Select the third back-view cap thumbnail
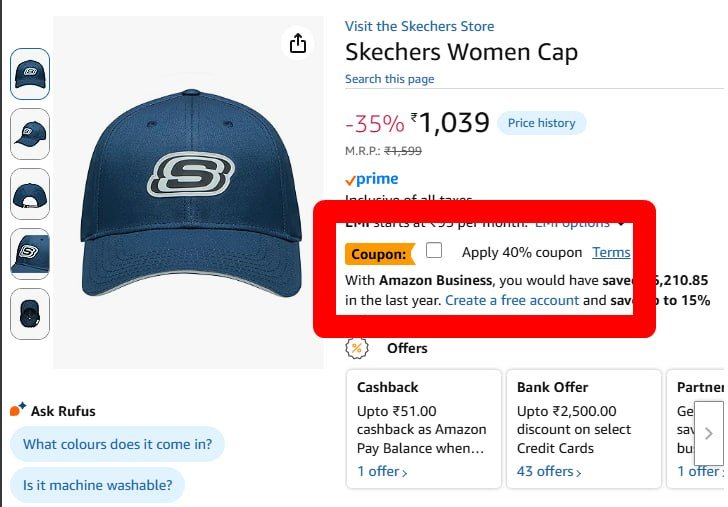The height and width of the screenshot is (507, 728). 30,194
